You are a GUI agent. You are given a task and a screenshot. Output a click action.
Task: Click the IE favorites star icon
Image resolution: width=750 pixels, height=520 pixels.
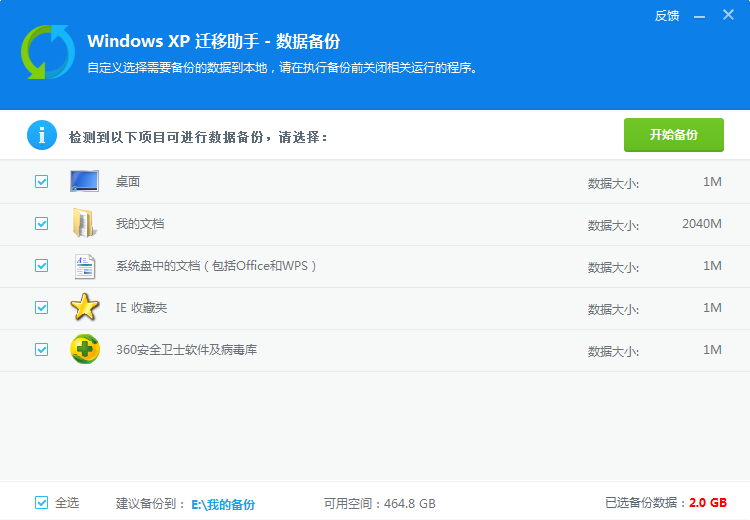point(85,307)
